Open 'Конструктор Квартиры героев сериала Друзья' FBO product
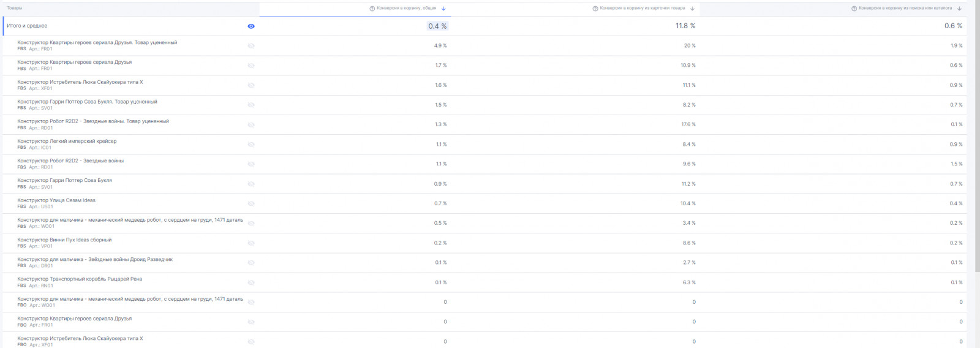980x348 pixels. [x=75, y=319]
